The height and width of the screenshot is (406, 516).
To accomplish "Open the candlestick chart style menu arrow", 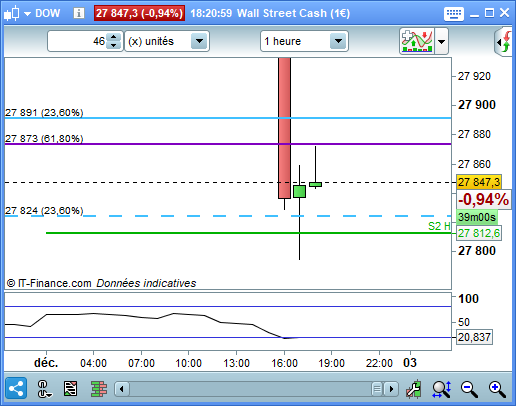I will coord(27,14).
